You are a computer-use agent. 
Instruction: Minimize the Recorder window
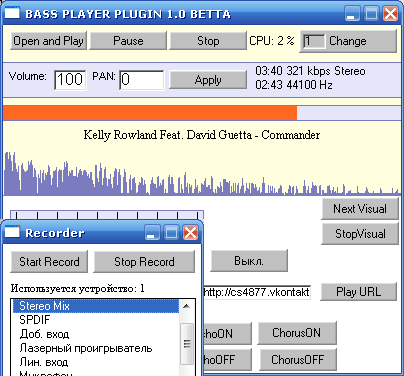[x=152, y=233]
